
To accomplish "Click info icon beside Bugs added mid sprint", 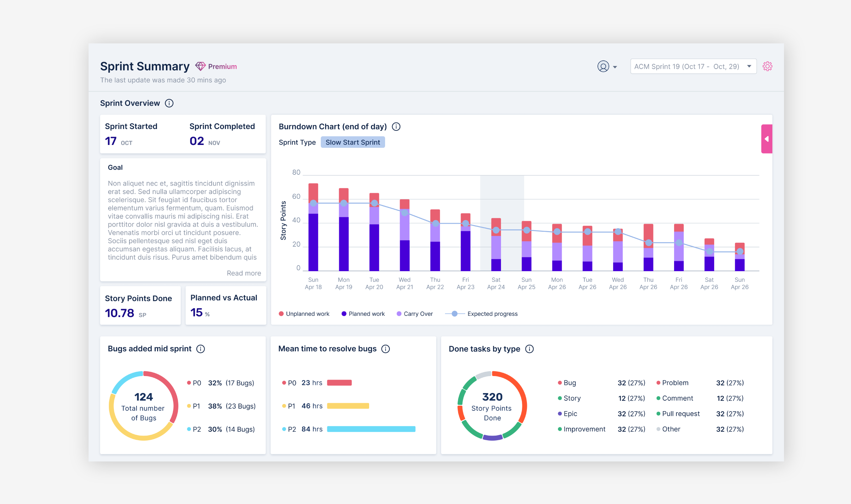I will click(201, 349).
